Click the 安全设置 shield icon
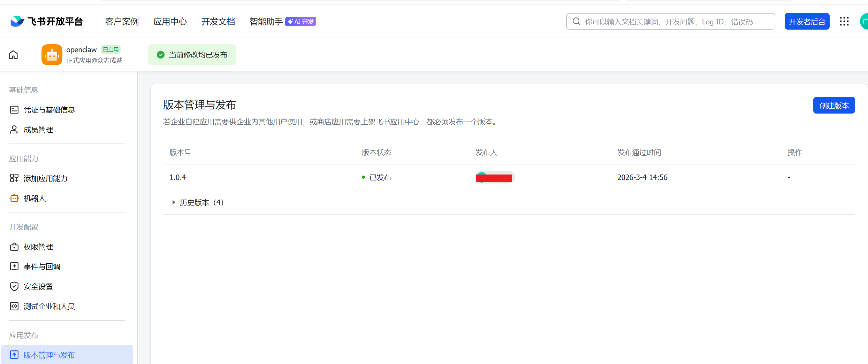 coord(14,286)
